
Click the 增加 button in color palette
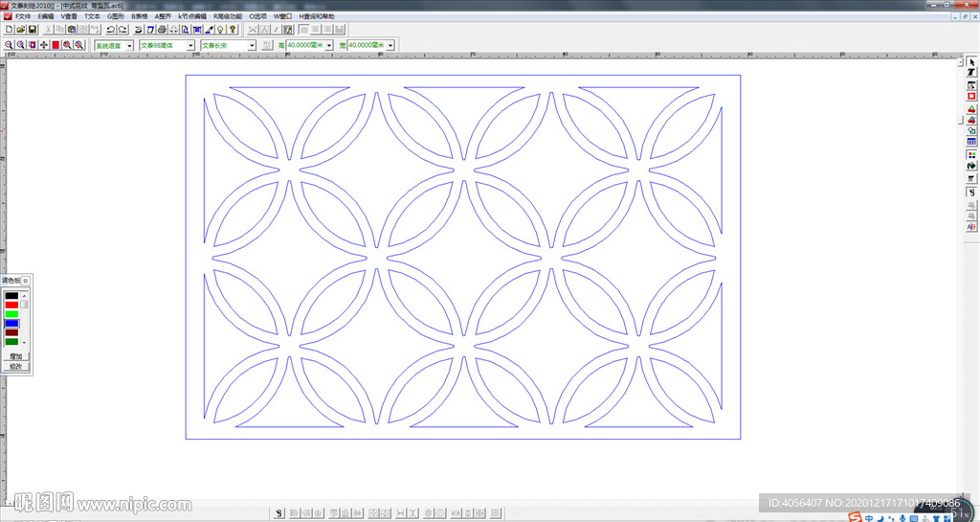[16, 356]
